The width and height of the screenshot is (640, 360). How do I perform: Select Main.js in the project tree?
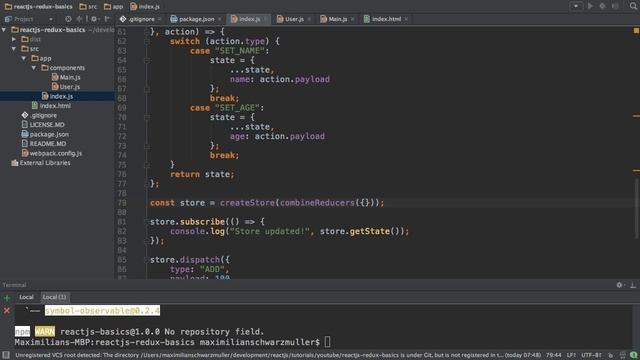66,77
